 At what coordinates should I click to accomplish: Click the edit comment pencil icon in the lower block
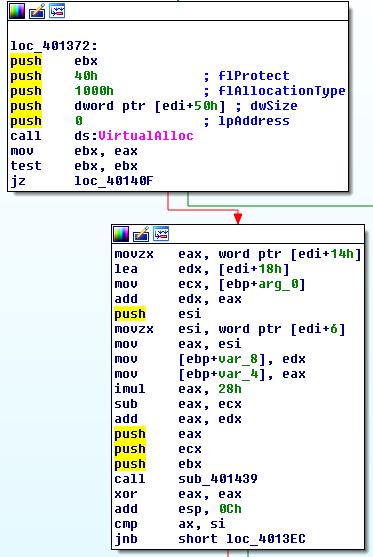tap(141, 234)
